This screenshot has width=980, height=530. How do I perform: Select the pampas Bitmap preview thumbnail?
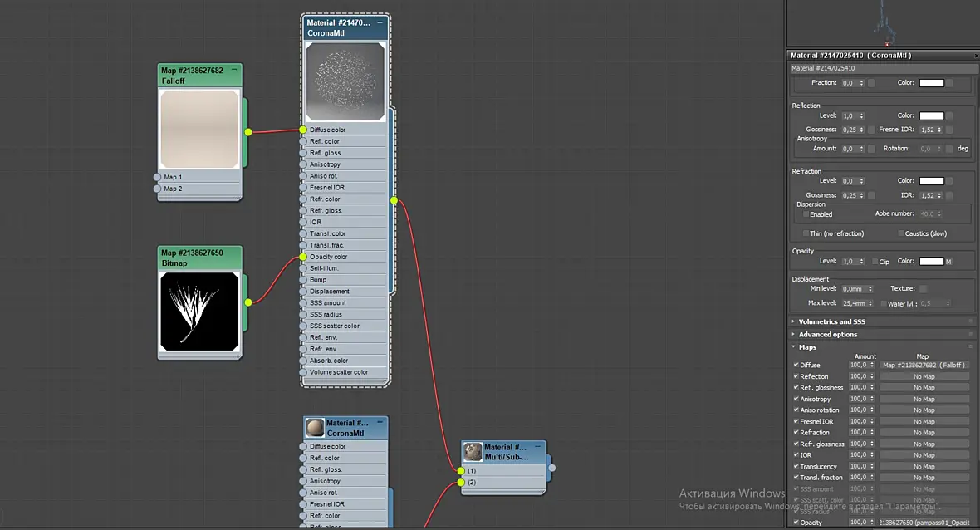pos(199,312)
